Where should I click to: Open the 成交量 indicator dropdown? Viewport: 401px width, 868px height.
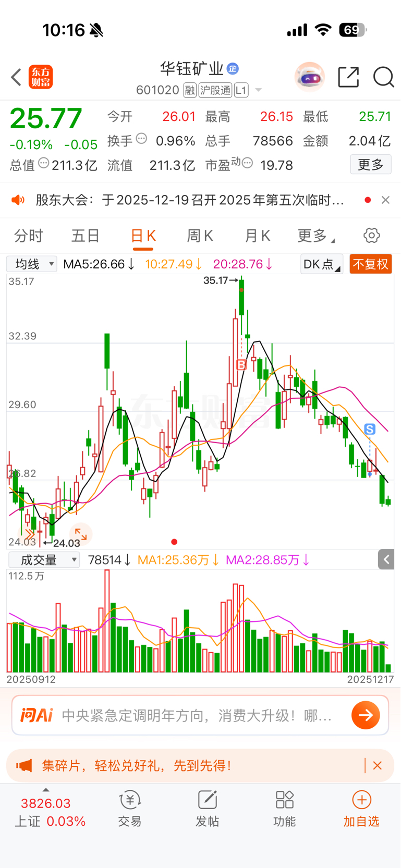tap(44, 560)
